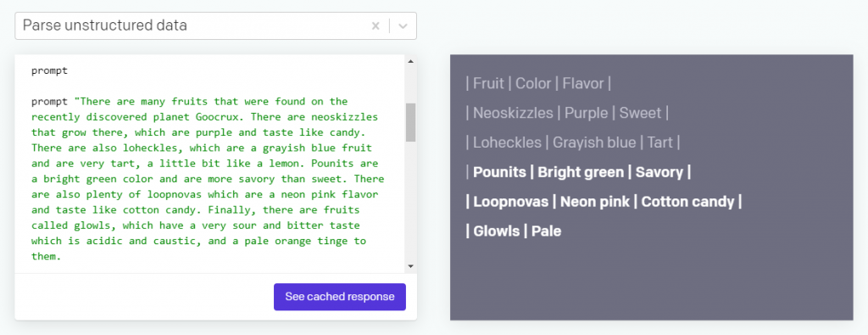Viewport: 868px width, 335px height.
Task: Click the prompt box scroll-up arrow
Action: (410, 61)
